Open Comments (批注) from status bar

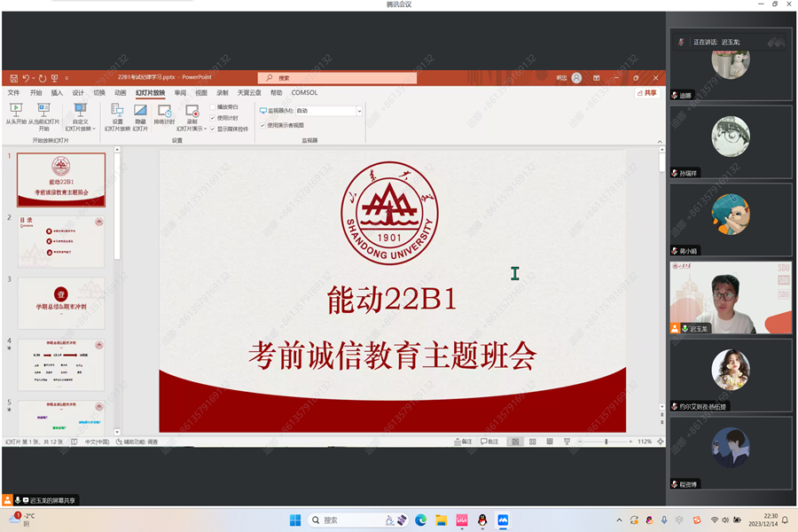(x=489, y=442)
